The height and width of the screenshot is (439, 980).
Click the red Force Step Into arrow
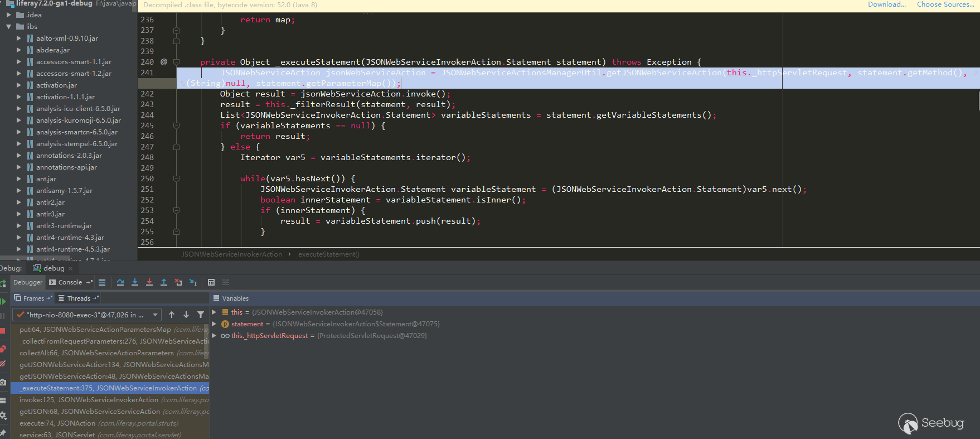point(149,282)
